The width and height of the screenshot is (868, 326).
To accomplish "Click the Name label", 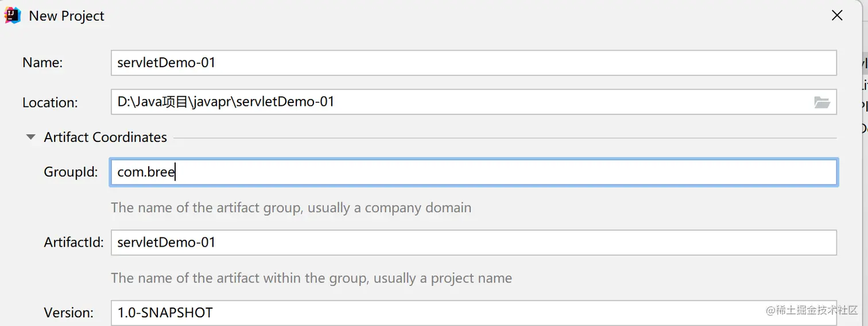I will pos(42,63).
